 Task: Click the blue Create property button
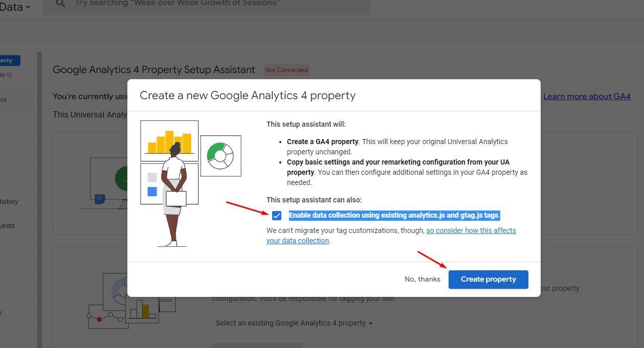[488, 280]
